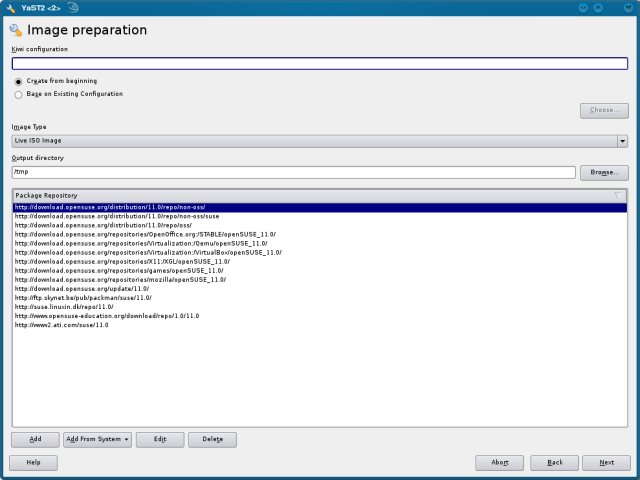The width and height of the screenshot is (640, 480).
Task: Select repository 11.0/repo/non-oss/ row
Action: [x=320, y=207]
